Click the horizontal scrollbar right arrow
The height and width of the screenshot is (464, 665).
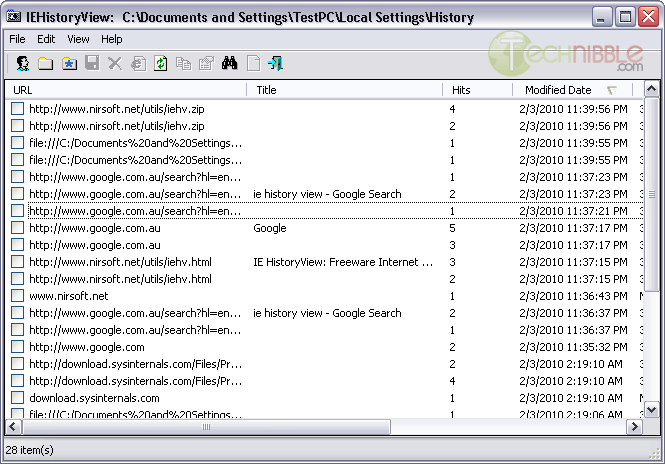coord(634,427)
